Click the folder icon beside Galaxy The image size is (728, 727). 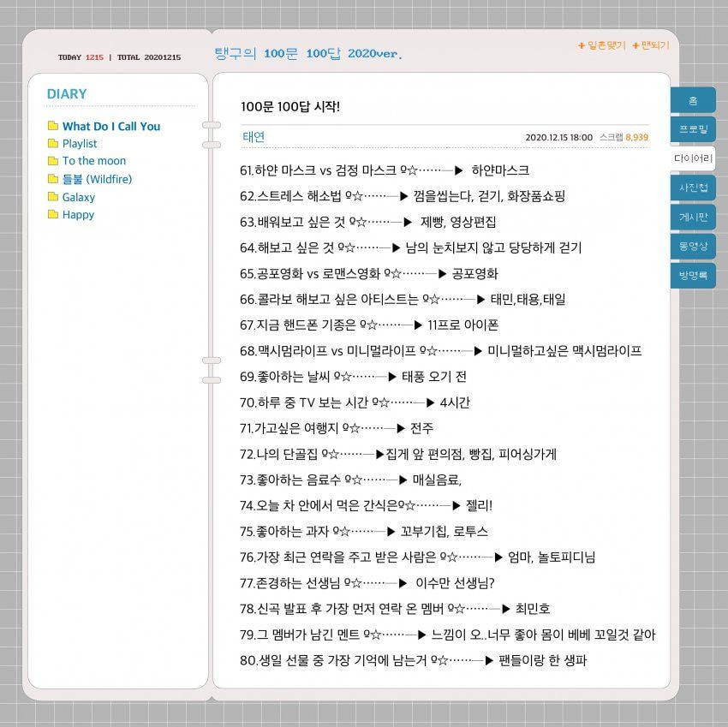tap(53, 197)
